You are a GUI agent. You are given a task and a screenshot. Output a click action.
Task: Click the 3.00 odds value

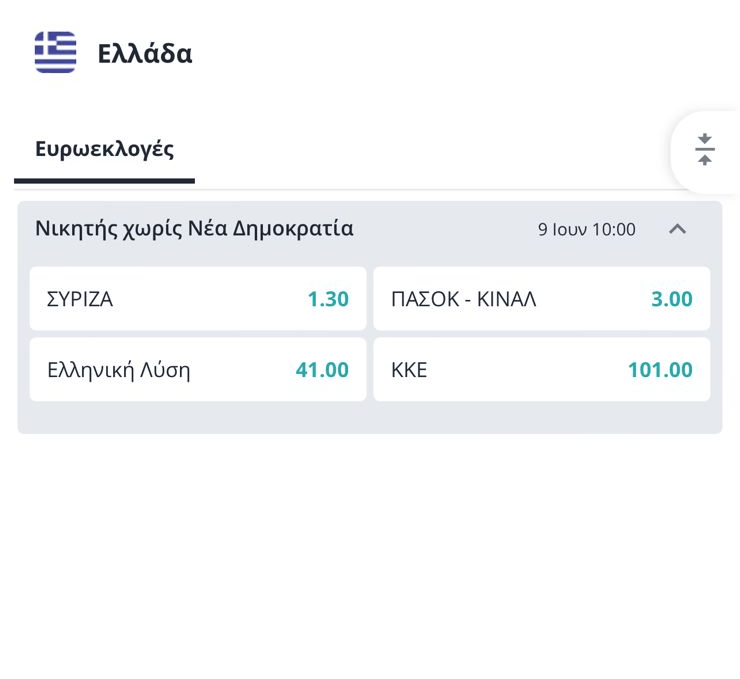click(672, 298)
